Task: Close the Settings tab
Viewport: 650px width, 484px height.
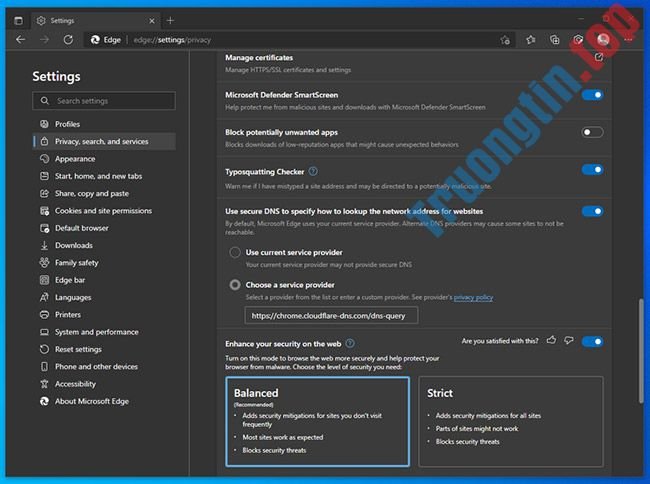Action: [x=152, y=21]
